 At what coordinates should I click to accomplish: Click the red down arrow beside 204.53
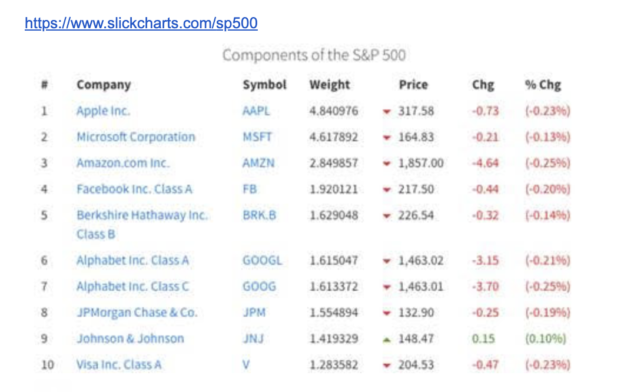pos(386,365)
